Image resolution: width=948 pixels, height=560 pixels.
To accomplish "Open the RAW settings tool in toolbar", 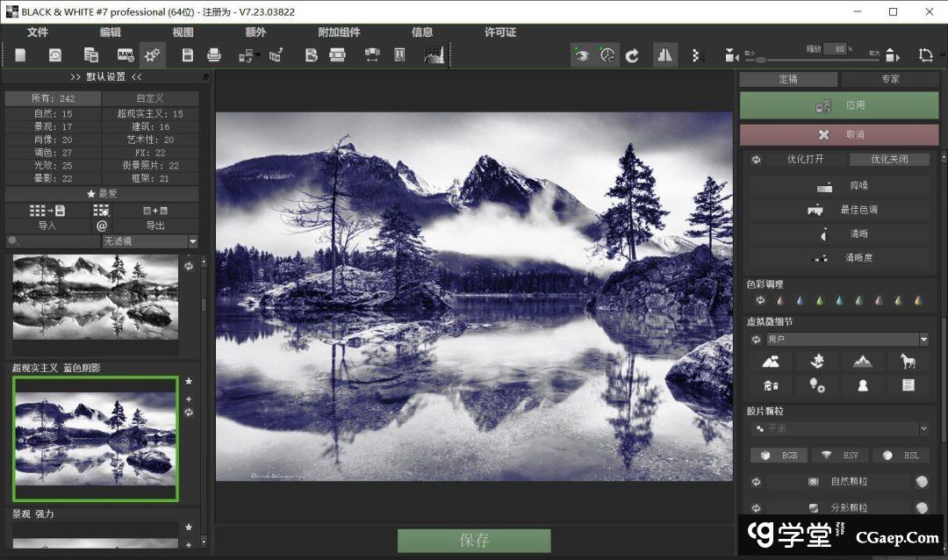I will tap(125, 55).
